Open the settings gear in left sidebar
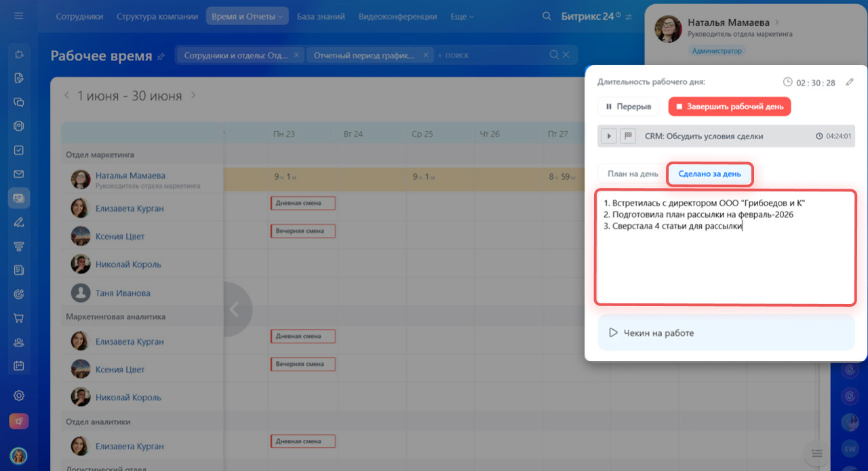Image resolution: width=868 pixels, height=471 pixels. (x=19, y=396)
